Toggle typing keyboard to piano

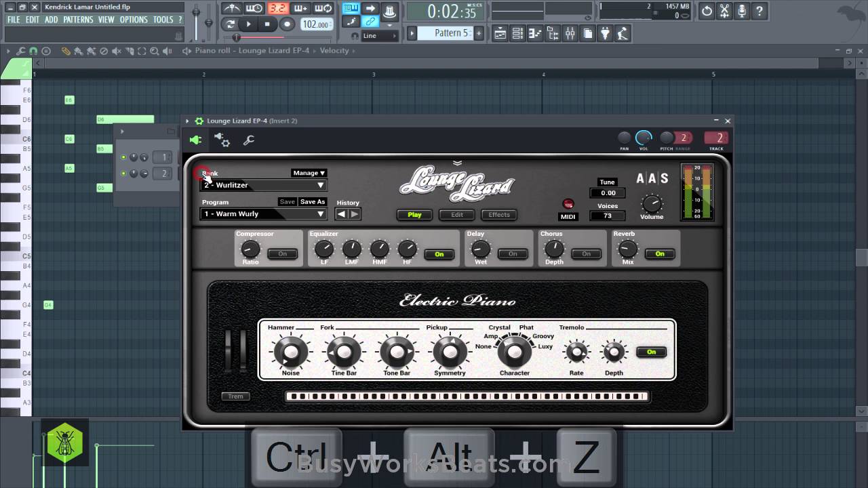pos(351,8)
